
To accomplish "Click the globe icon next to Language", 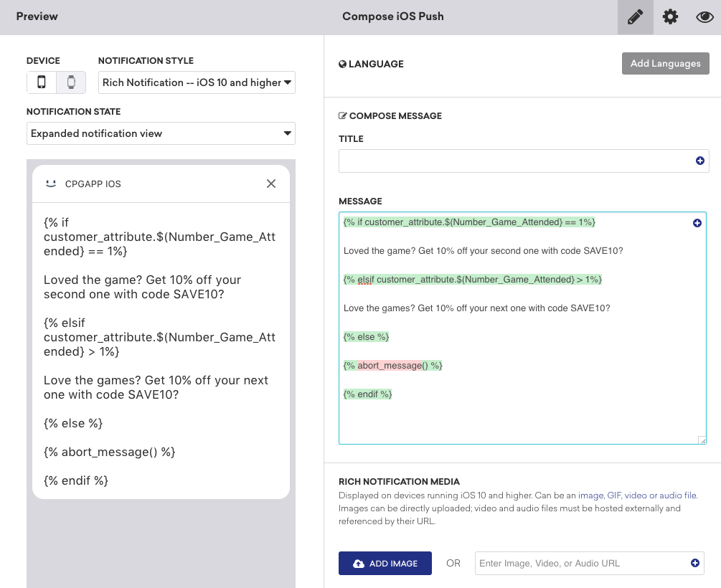I will pos(343,65).
